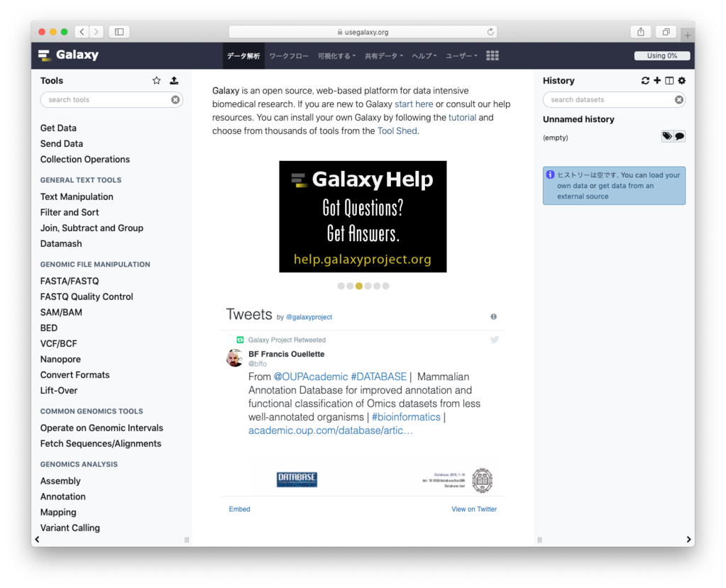Expand Send Data tool section
Viewport: 726px width, 588px height.
point(62,144)
